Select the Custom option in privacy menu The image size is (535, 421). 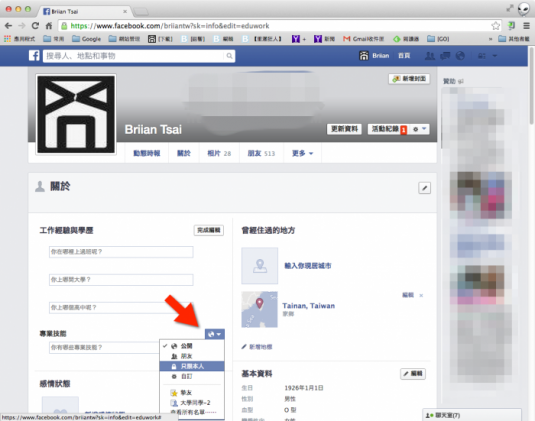(192, 376)
